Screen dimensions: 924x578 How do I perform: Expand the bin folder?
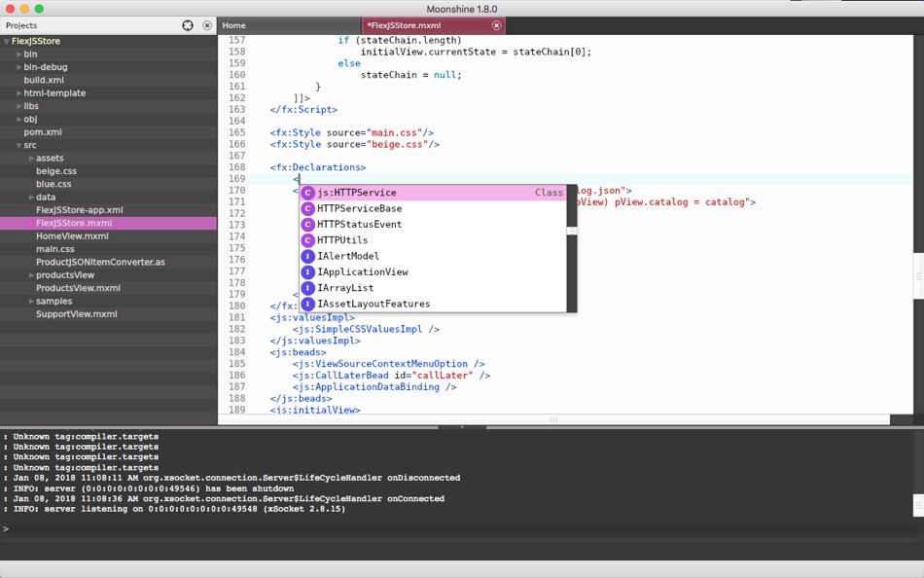click(x=18, y=54)
